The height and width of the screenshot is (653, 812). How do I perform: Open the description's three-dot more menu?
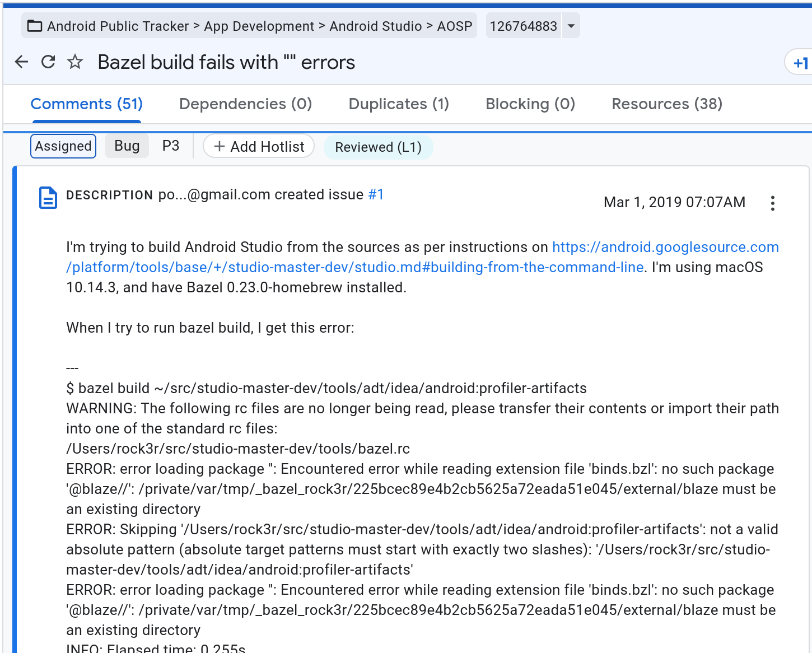(773, 203)
